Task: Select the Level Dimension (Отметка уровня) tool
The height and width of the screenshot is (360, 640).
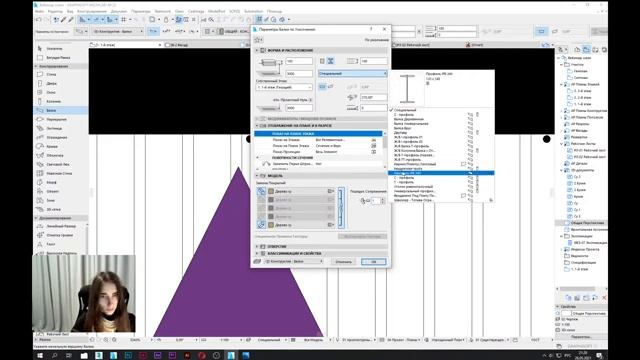Action: [60, 235]
